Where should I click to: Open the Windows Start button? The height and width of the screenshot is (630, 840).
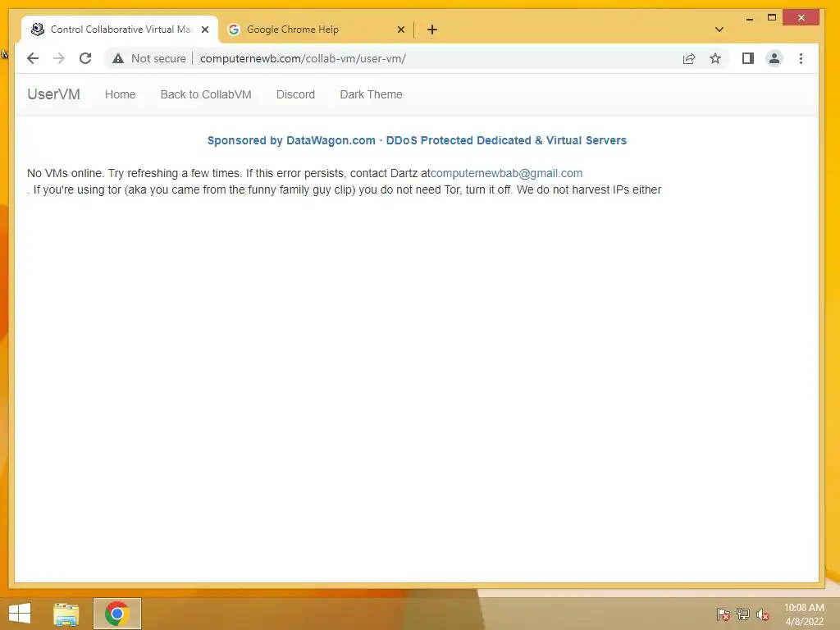coord(20,614)
